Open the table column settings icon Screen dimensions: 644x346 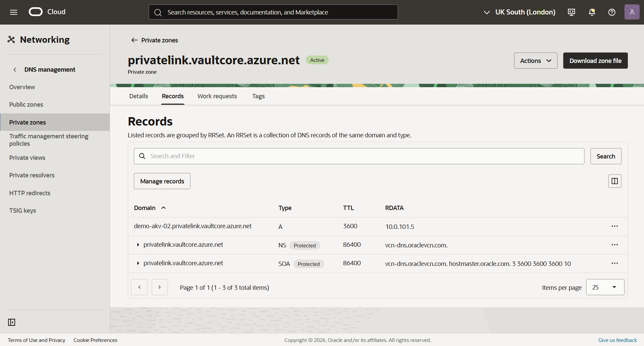(x=614, y=181)
